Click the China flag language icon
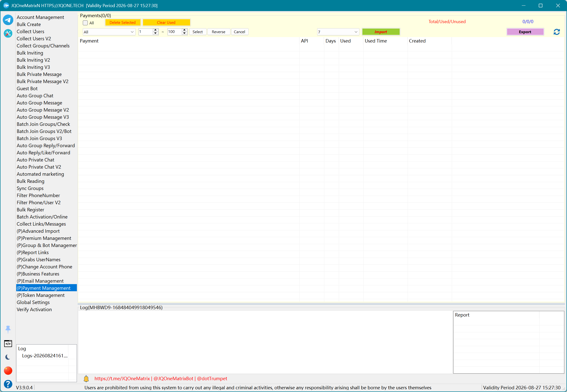The height and width of the screenshot is (392, 567). point(8,371)
